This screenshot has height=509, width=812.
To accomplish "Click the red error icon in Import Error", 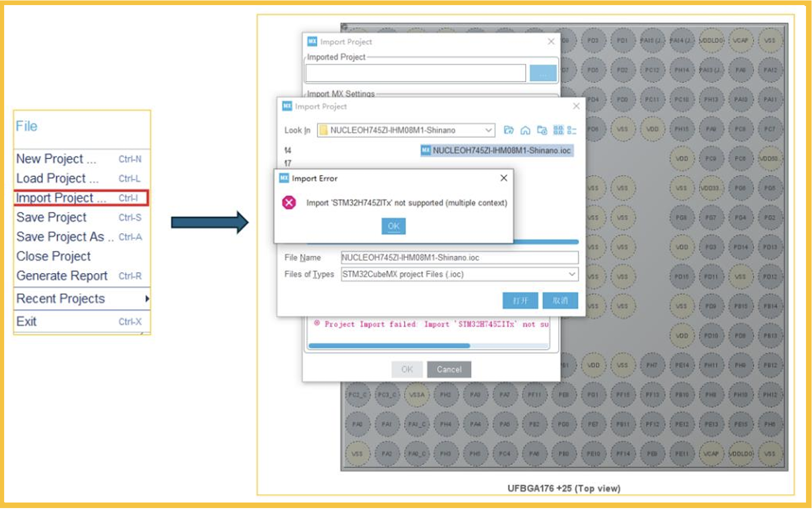I will click(x=289, y=203).
